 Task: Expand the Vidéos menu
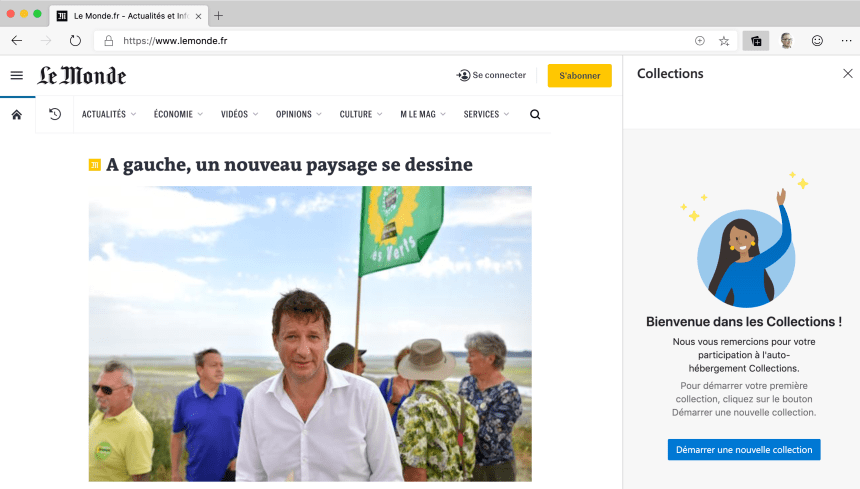(x=239, y=114)
